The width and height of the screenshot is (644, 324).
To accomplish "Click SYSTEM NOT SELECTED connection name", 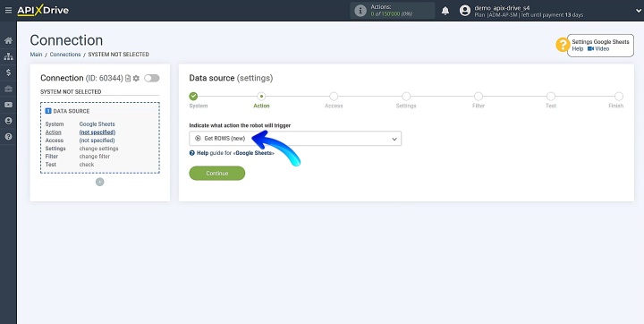I will [x=71, y=91].
